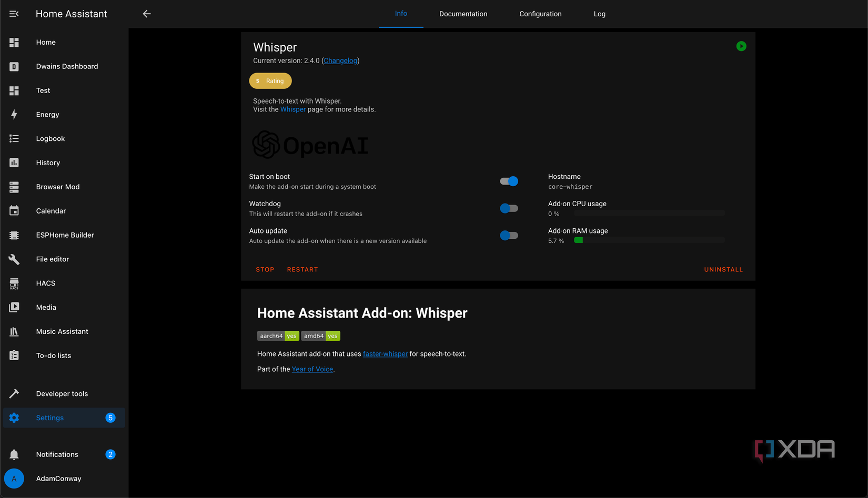Open Music Assistant
The width and height of the screenshot is (868, 498).
(62, 331)
